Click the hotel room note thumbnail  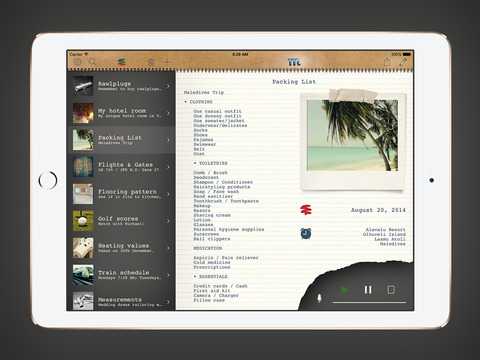click(x=83, y=113)
